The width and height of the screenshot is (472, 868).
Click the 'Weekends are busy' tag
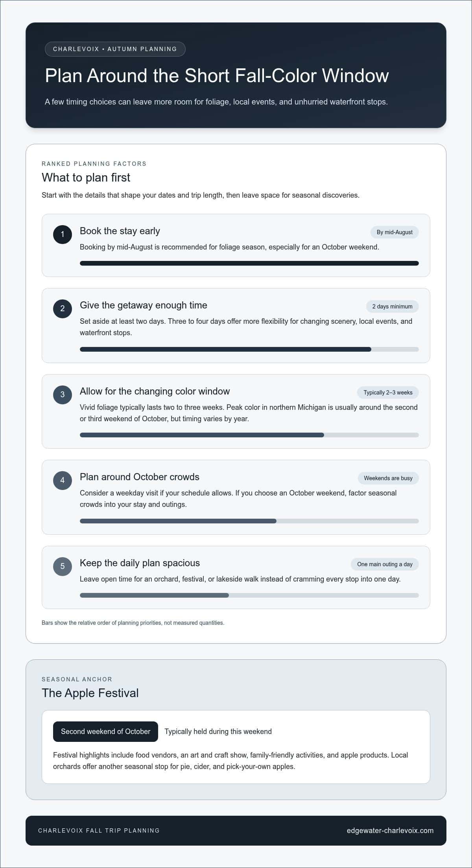click(x=388, y=478)
